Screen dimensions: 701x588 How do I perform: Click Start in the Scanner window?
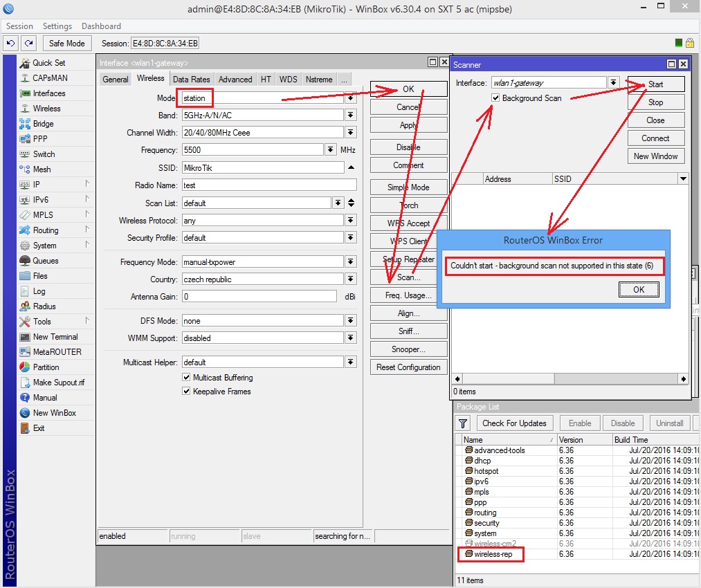click(x=656, y=84)
